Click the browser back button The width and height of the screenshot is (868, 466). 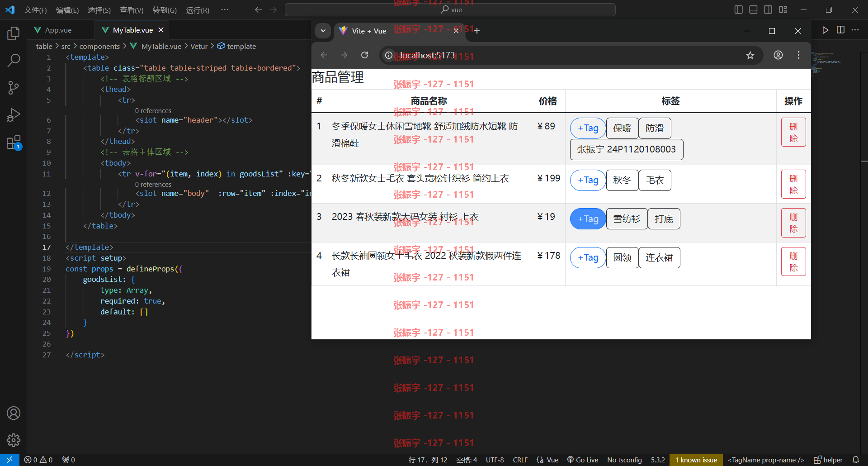(x=324, y=55)
